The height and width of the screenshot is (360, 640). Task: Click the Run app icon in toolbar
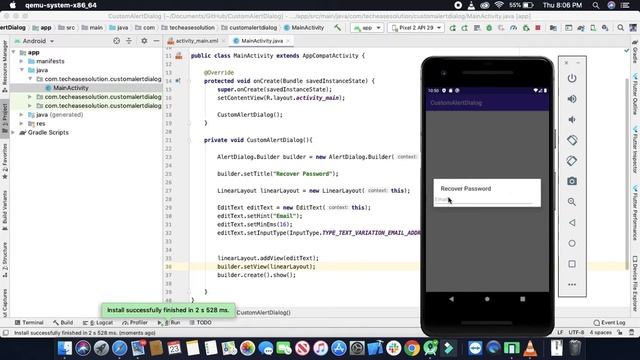pyautogui.click(x=453, y=28)
